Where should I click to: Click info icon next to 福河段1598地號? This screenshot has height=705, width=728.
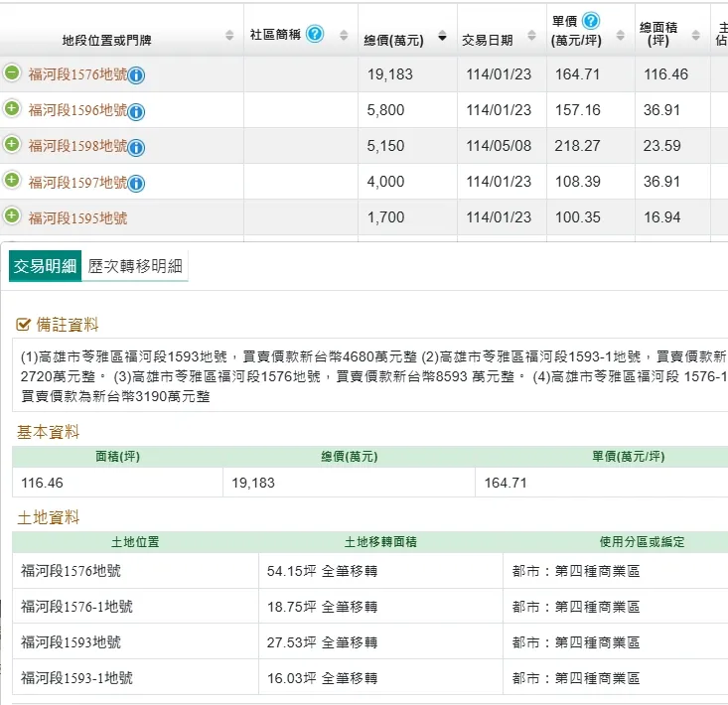pos(137,147)
